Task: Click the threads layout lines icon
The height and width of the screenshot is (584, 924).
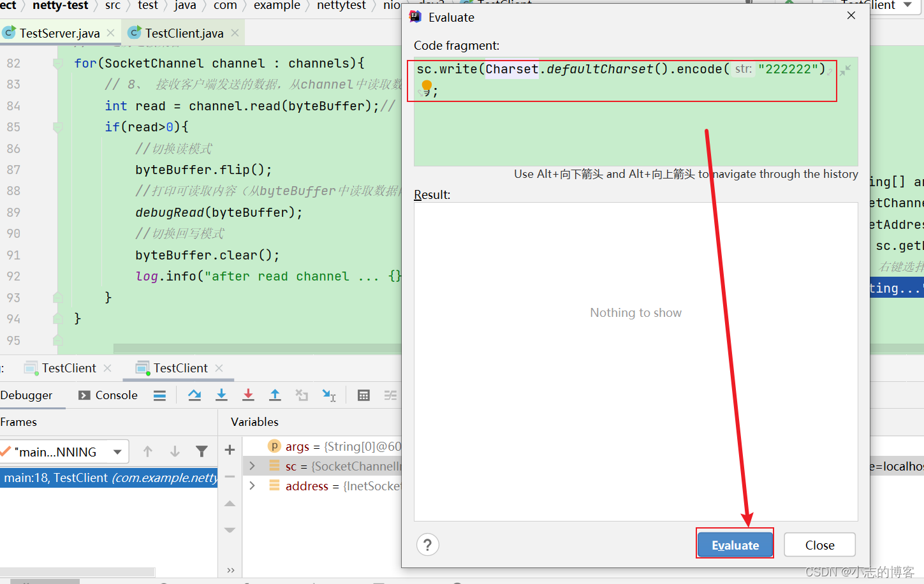Action: pos(159,396)
